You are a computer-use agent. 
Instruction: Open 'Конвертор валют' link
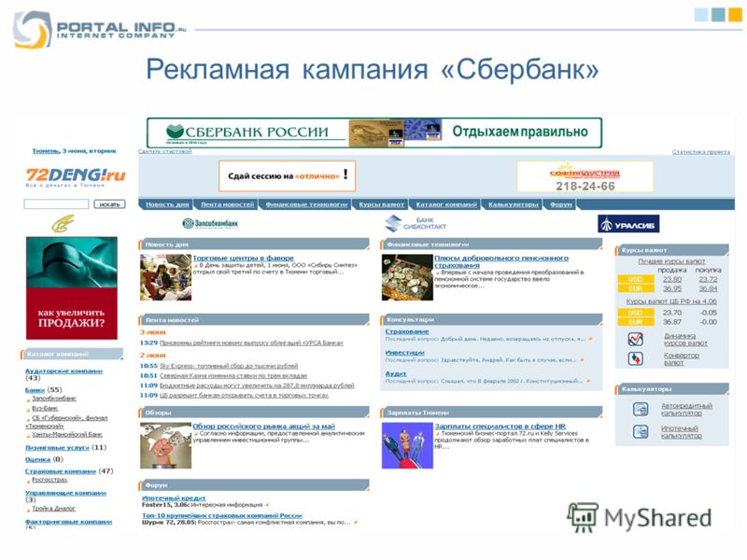[x=682, y=359]
